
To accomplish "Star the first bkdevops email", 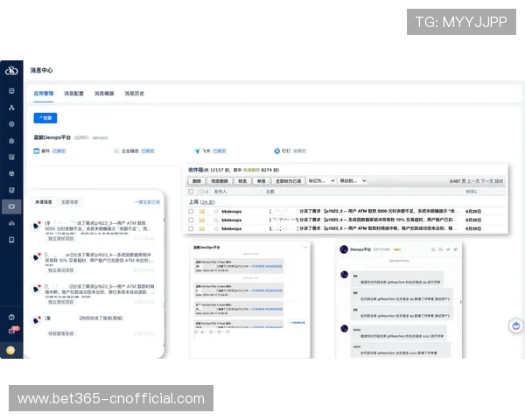I will click(x=216, y=212).
